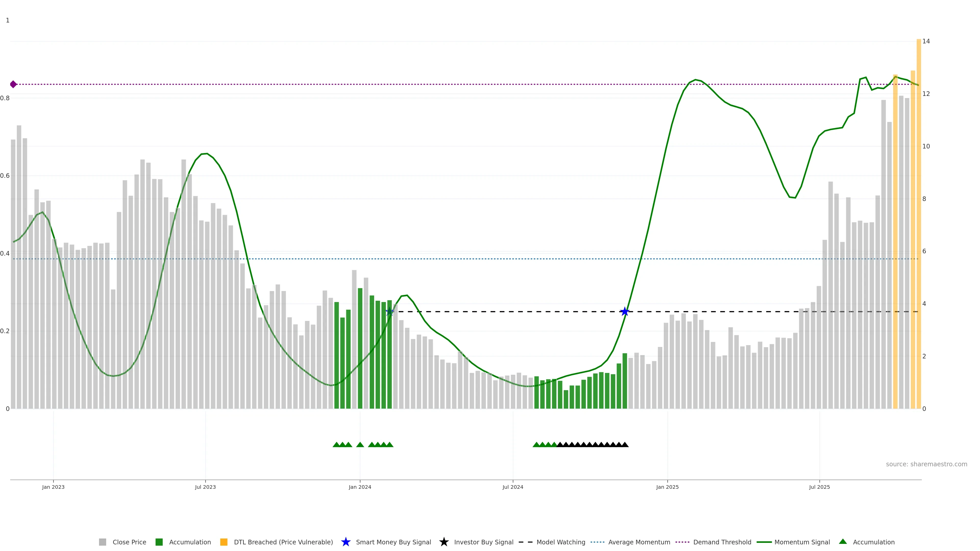Click the orange DTL Breached legend swatch
The image size is (980, 551).
(224, 542)
